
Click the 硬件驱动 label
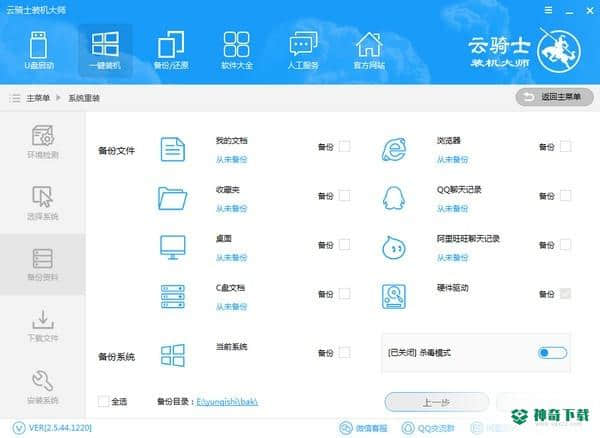(x=453, y=288)
